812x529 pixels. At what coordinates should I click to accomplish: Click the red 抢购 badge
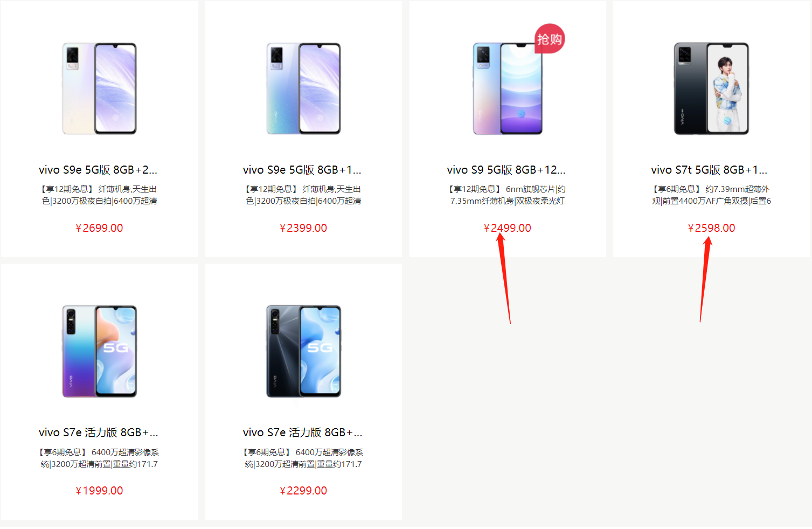pos(549,39)
